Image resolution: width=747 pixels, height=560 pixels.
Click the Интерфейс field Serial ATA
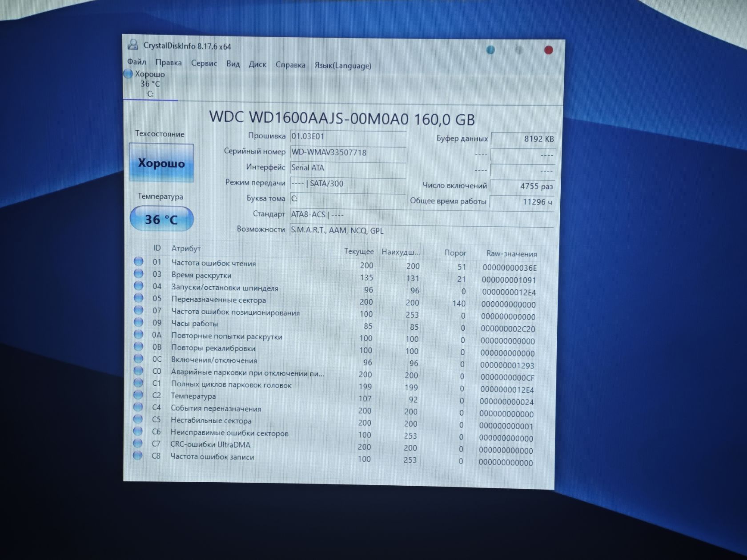(x=348, y=168)
